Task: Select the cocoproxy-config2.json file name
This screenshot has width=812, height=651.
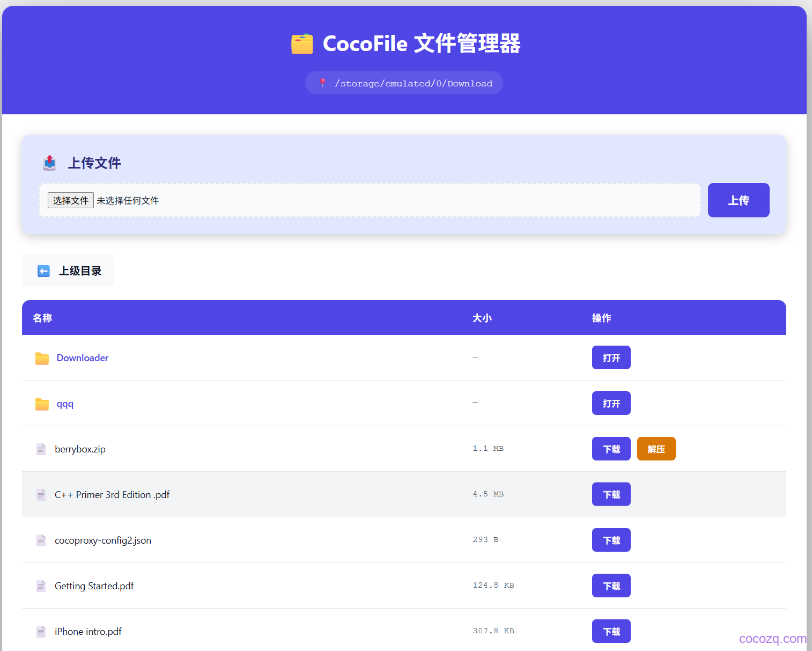Action: pyautogui.click(x=103, y=540)
